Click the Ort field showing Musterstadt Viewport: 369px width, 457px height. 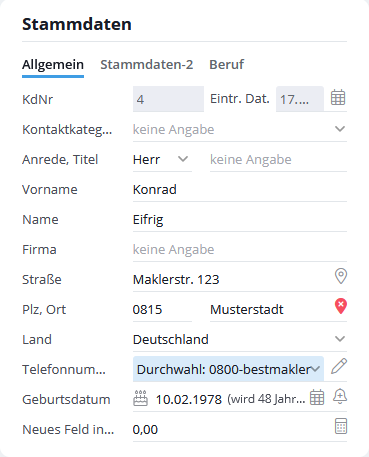click(x=271, y=309)
